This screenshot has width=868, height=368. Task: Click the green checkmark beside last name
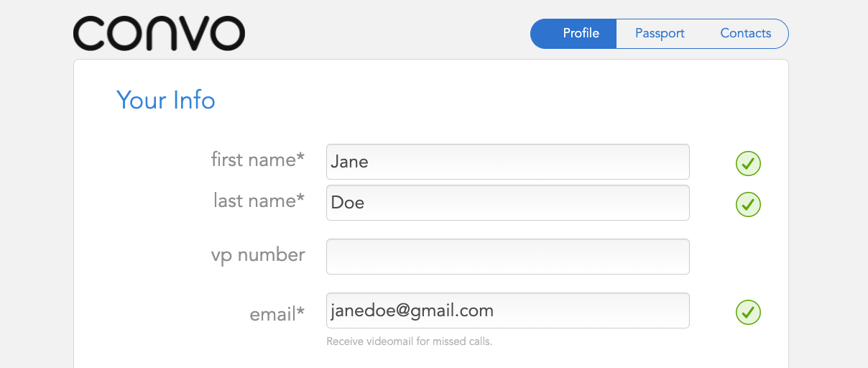748,205
